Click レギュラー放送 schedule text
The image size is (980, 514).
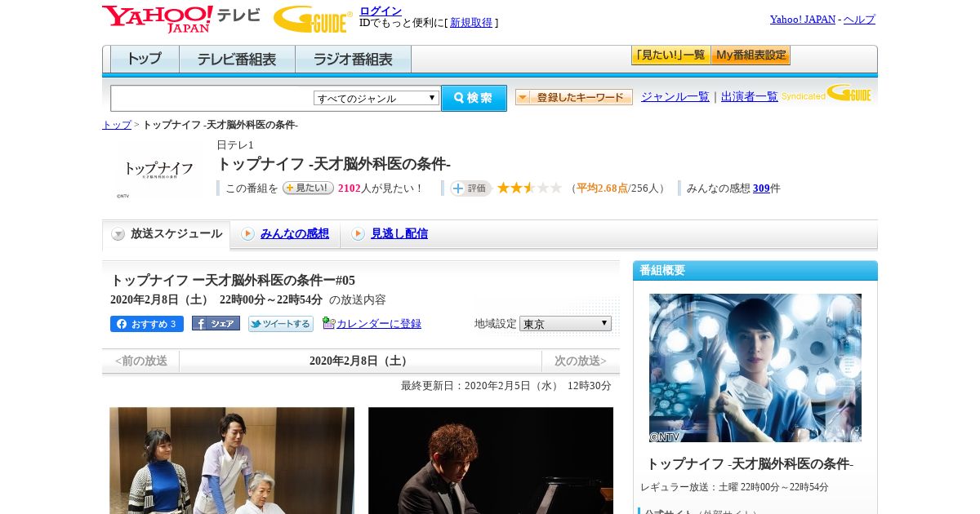click(x=734, y=487)
